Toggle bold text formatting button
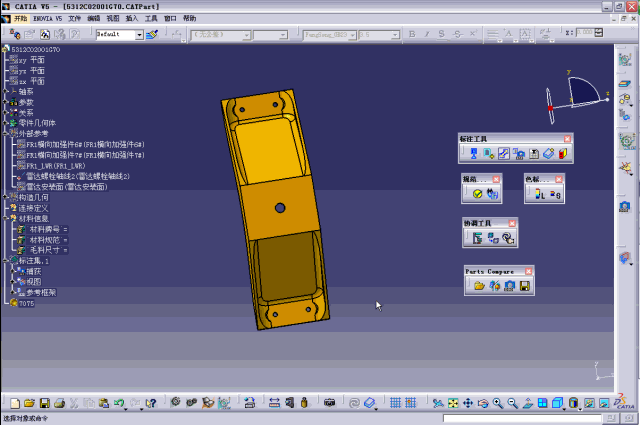Screen dimensions: 640x425 tap(414, 34)
